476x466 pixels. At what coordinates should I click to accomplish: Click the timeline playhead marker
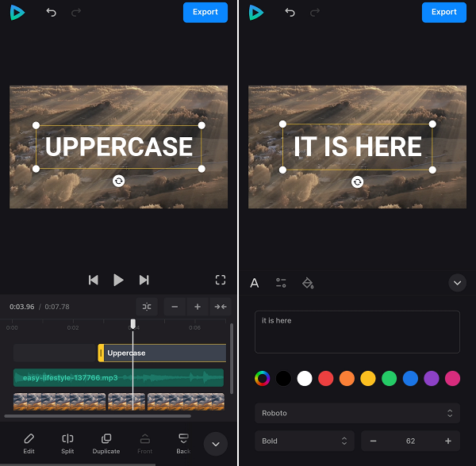[133, 324]
